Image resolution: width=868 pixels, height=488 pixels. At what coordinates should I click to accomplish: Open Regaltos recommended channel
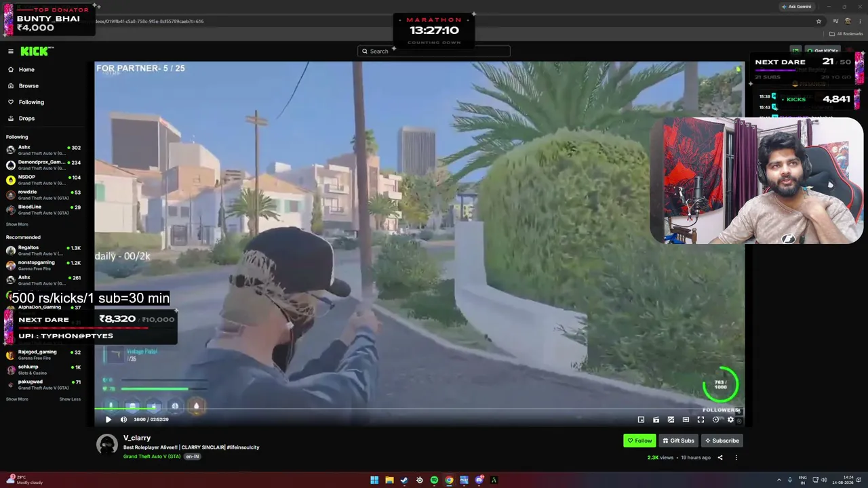pos(45,250)
